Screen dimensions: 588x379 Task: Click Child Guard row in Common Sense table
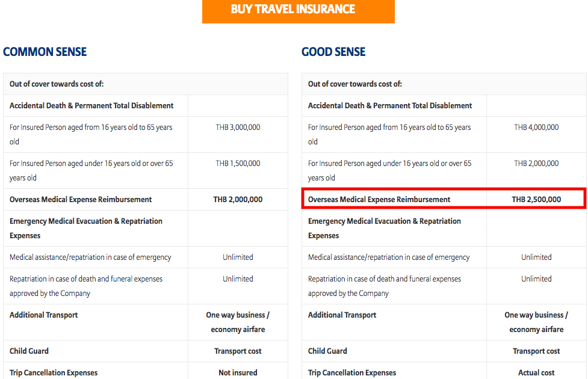click(x=146, y=351)
